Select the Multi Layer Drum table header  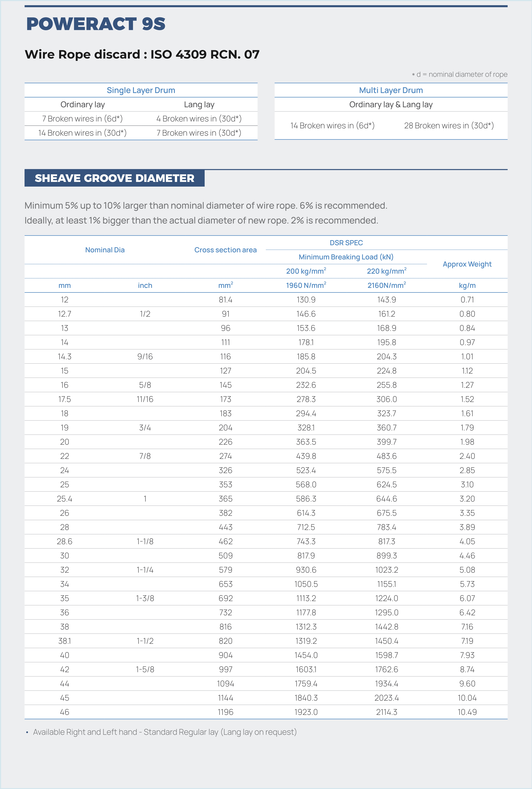coord(391,90)
